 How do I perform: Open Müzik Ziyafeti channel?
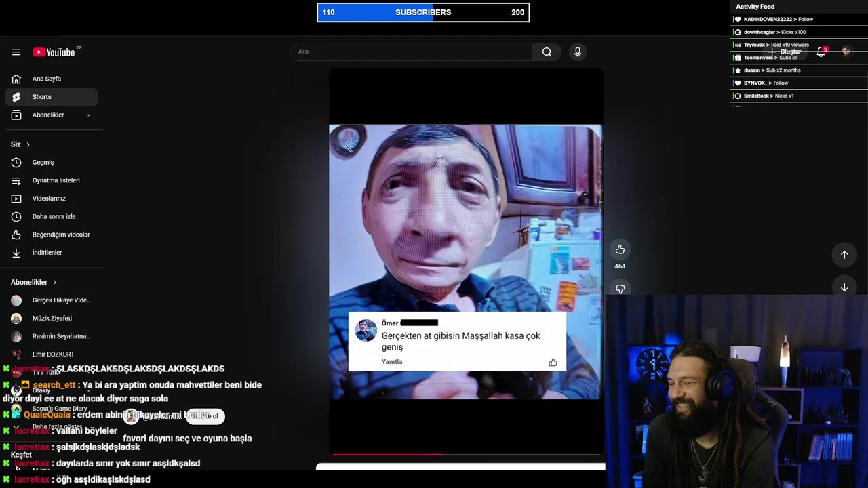pos(52,318)
